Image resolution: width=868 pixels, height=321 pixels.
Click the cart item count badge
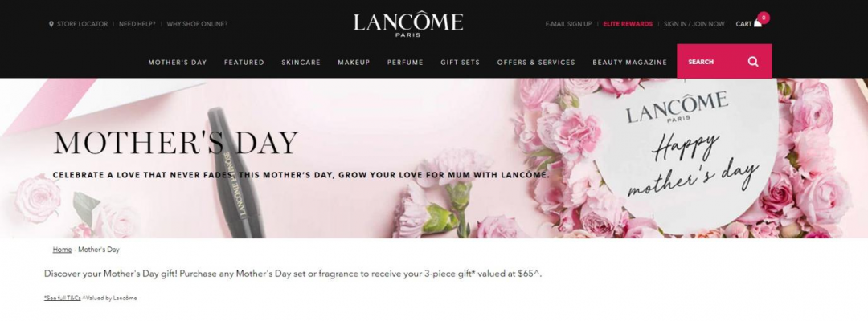pyautogui.click(x=764, y=18)
